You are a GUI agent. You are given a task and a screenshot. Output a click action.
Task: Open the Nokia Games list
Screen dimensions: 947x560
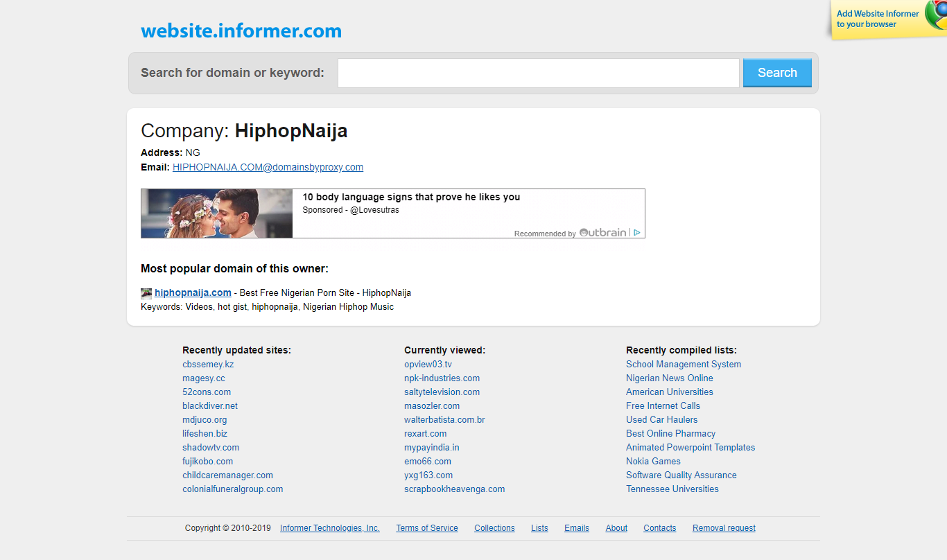653,461
